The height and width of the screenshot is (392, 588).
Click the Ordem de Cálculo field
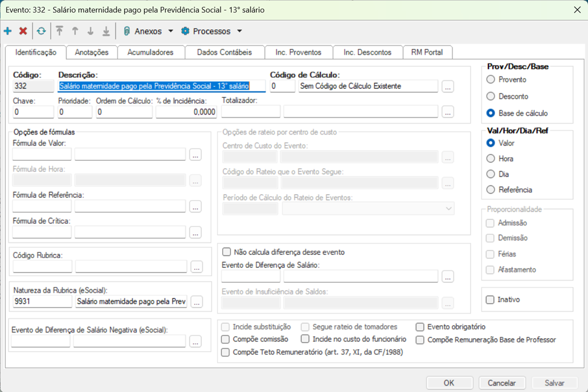point(124,112)
